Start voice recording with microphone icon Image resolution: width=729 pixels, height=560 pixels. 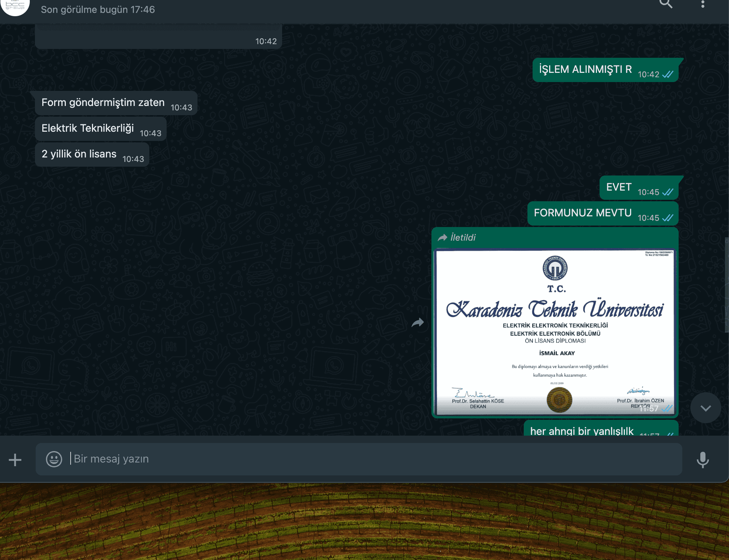(703, 460)
